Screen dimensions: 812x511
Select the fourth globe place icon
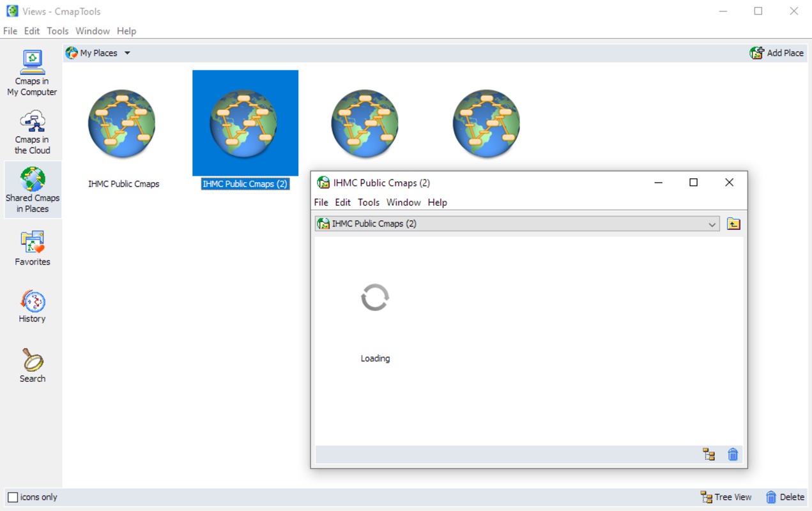486,124
